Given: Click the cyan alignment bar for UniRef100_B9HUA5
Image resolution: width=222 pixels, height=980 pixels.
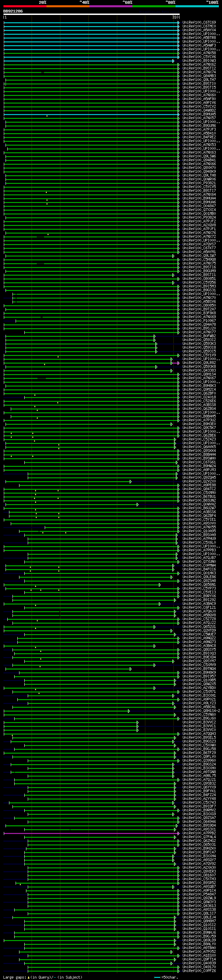Looking at the screenshot, I should point(92,114).
